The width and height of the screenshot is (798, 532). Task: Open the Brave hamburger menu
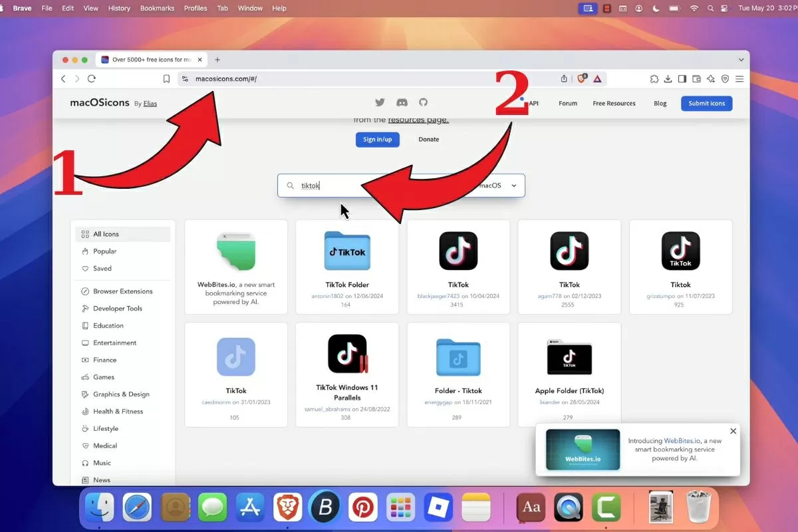click(739, 78)
